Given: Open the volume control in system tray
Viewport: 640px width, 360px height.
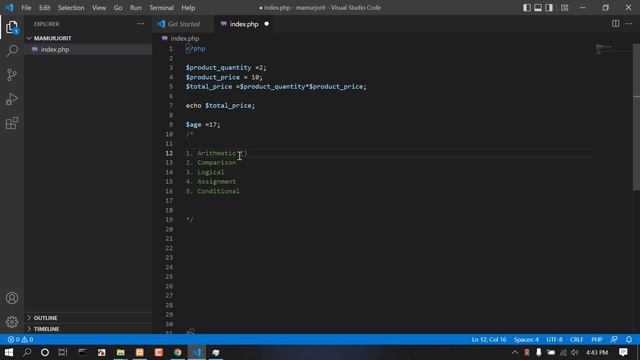Looking at the screenshot, I should pyautogui.click(x=575, y=352).
